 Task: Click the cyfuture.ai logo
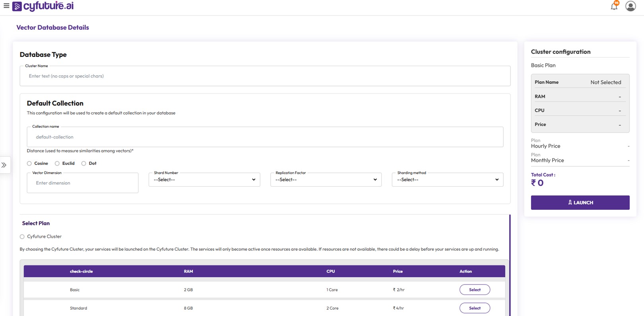coord(43,6)
